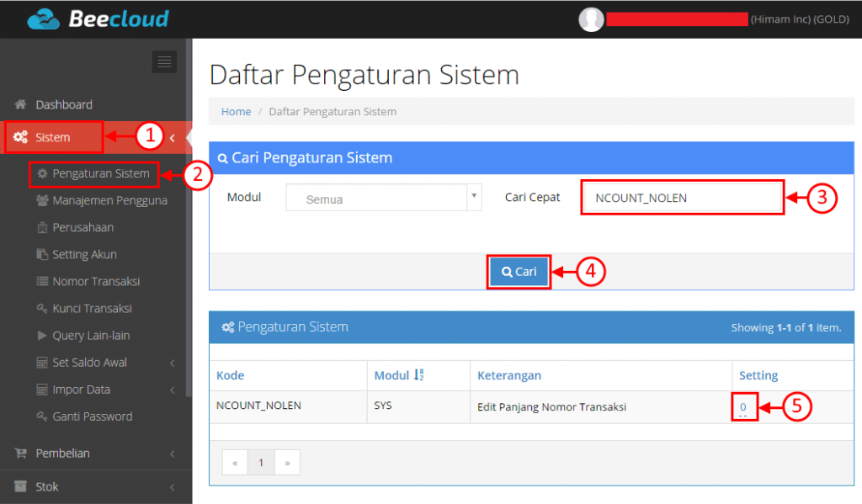Sort by Keterangan column header
The height and width of the screenshot is (504, 862).
pos(509,375)
